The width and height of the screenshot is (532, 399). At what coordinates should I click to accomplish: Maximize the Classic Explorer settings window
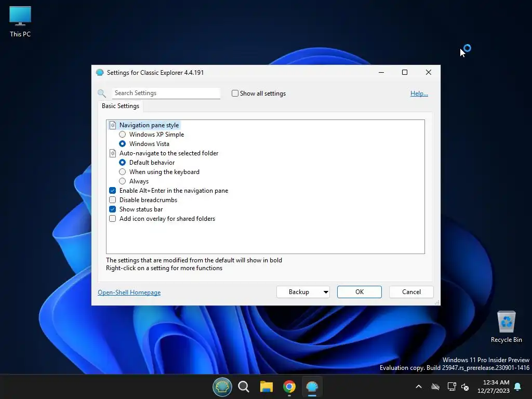404,72
